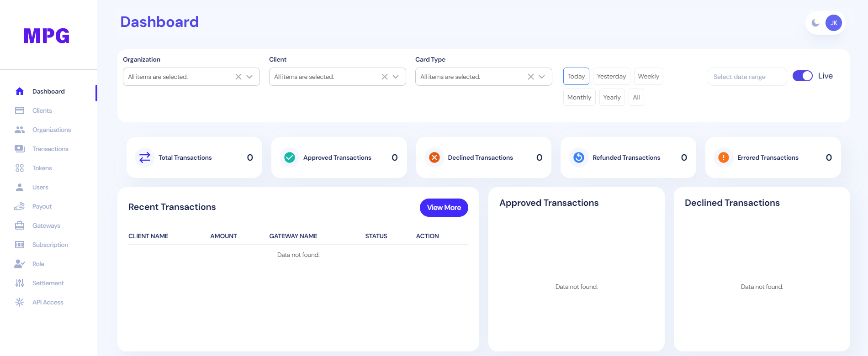
Task: Click the Settlement sliders icon
Action: [20, 283]
